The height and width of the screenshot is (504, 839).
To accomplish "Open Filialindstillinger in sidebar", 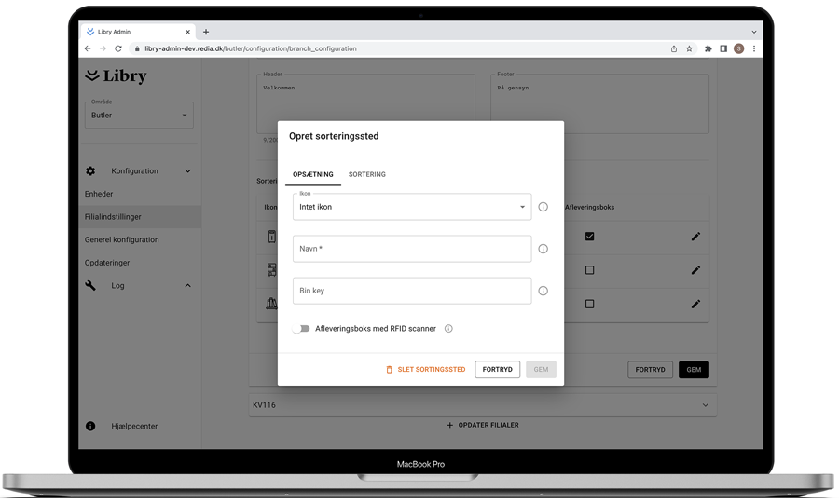I will (x=114, y=217).
